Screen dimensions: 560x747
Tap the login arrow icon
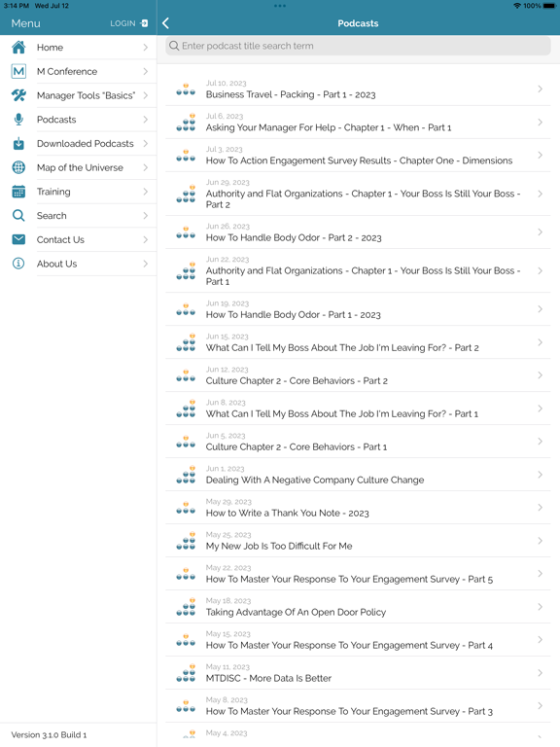pyautogui.click(x=144, y=23)
